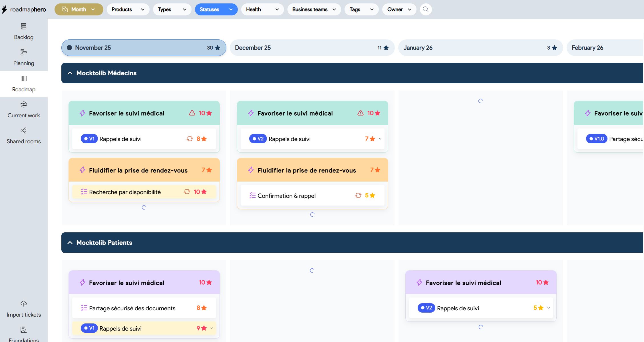The image size is (644, 342).
Task: Open the Backlog sidebar icon
Action: click(x=24, y=27)
